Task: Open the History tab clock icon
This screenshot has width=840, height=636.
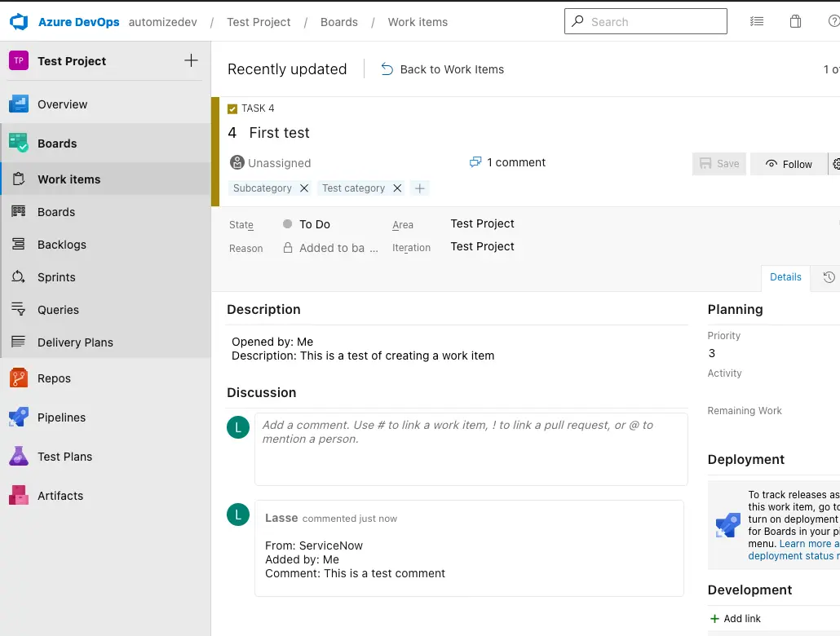Action: tap(829, 277)
